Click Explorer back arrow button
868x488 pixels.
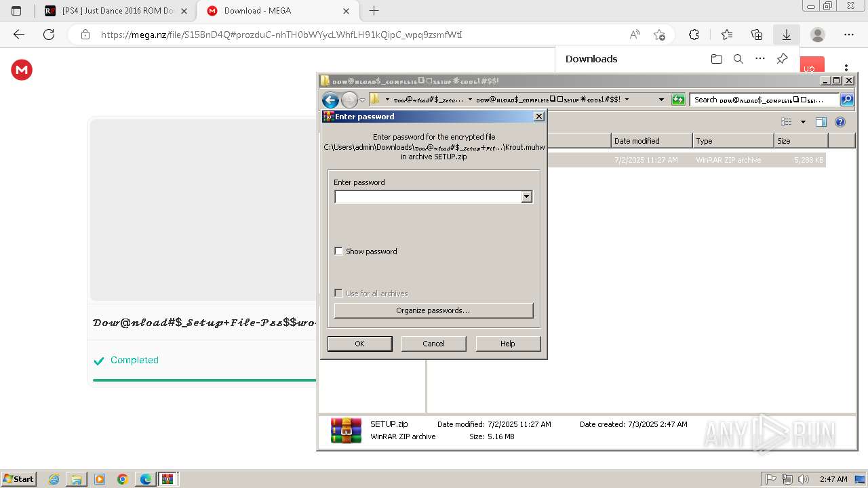pos(330,100)
